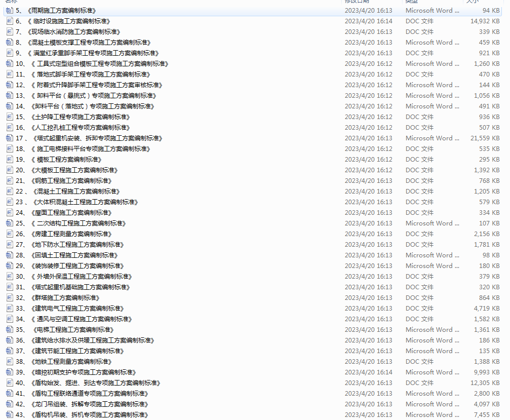Click the icon of file 16 人工挖孔桩工程
Viewport: 510px width, 420px height.
[x=10, y=128]
